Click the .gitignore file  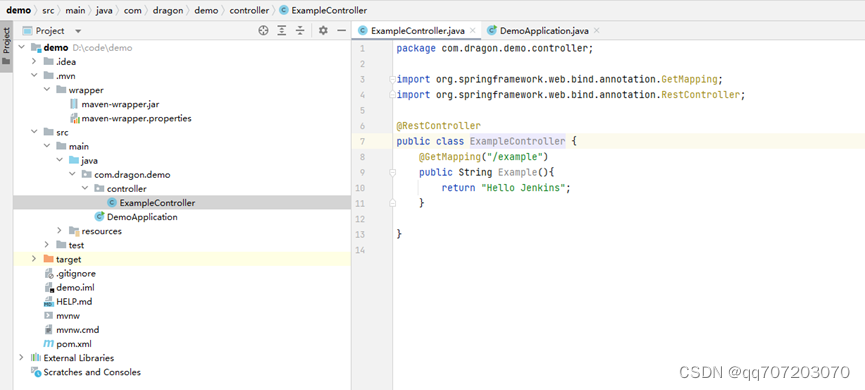point(76,273)
